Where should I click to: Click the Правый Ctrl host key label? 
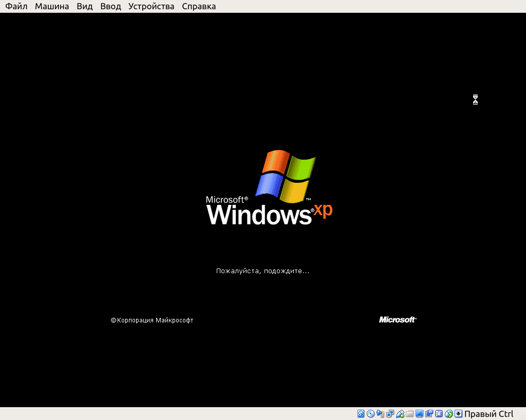coord(489,414)
